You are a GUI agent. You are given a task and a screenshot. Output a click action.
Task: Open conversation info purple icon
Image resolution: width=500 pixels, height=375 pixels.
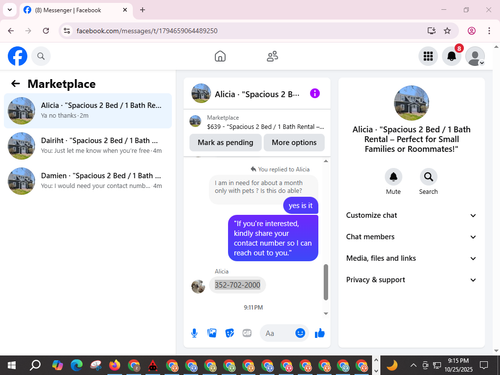tap(315, 93)
